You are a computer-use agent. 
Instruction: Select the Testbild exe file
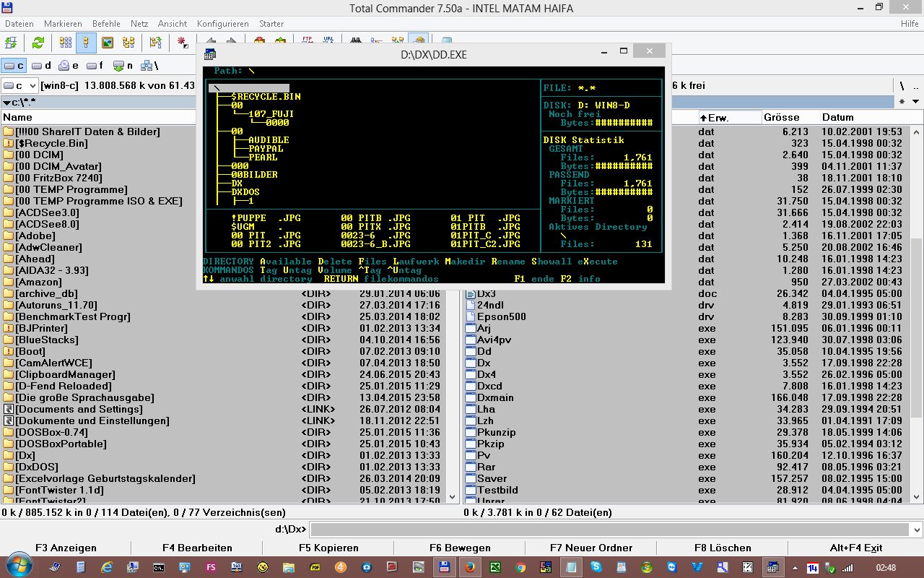[x=492, y=490]
